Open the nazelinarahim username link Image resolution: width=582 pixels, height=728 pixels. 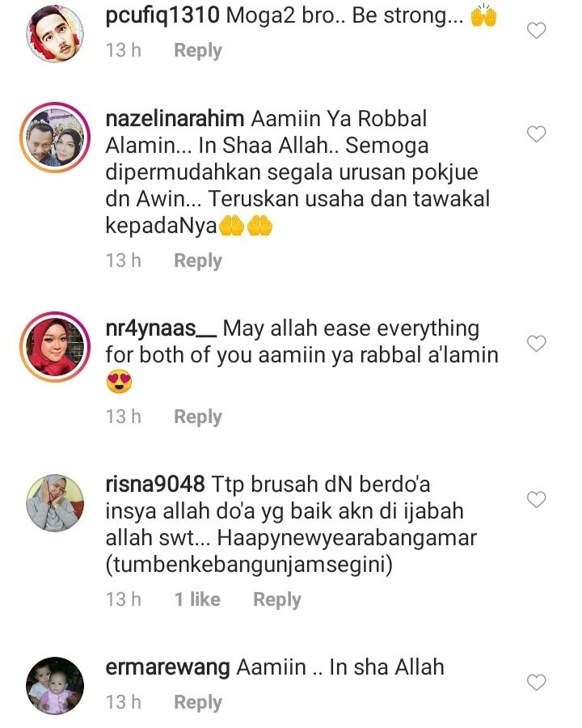click(175, 119)
